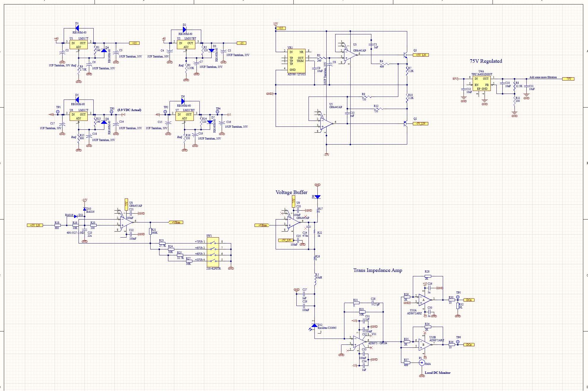Select the U1 LM317T regulator block

[x=79, y=45]
